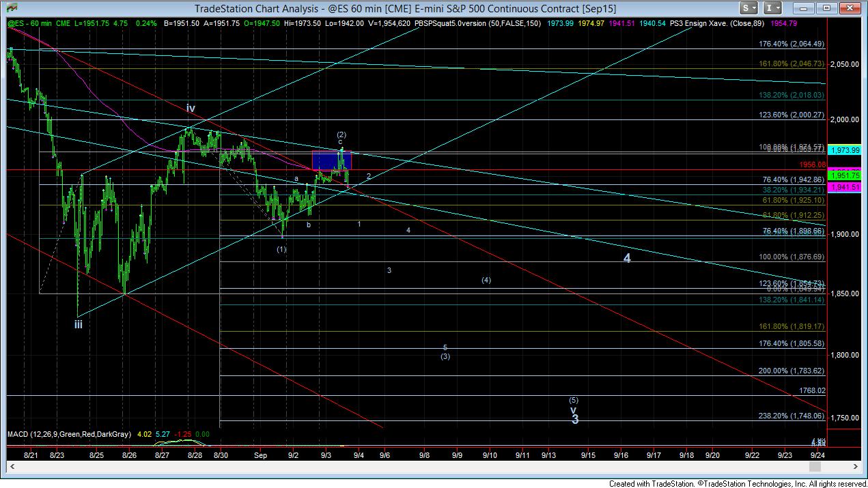Image resolution: width=868 pixels, height=488 pixels.
Task: Select the small 'a' wave label
Action: coord(296,178)
